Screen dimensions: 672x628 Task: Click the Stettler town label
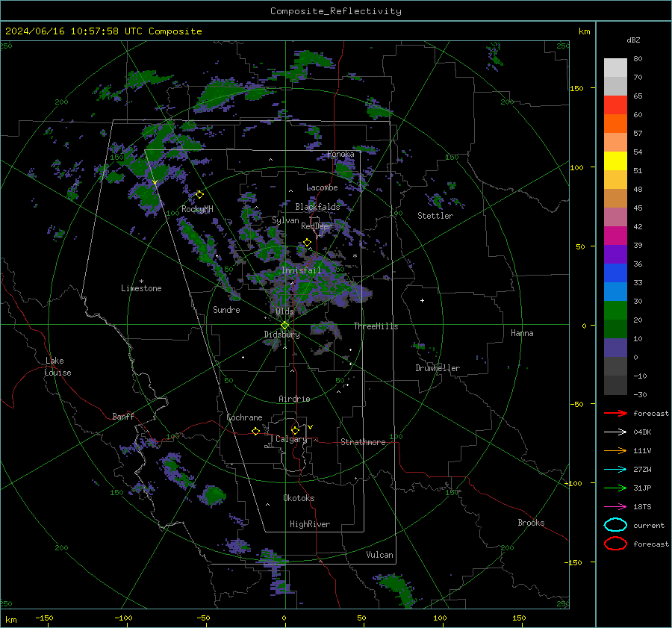435,216
